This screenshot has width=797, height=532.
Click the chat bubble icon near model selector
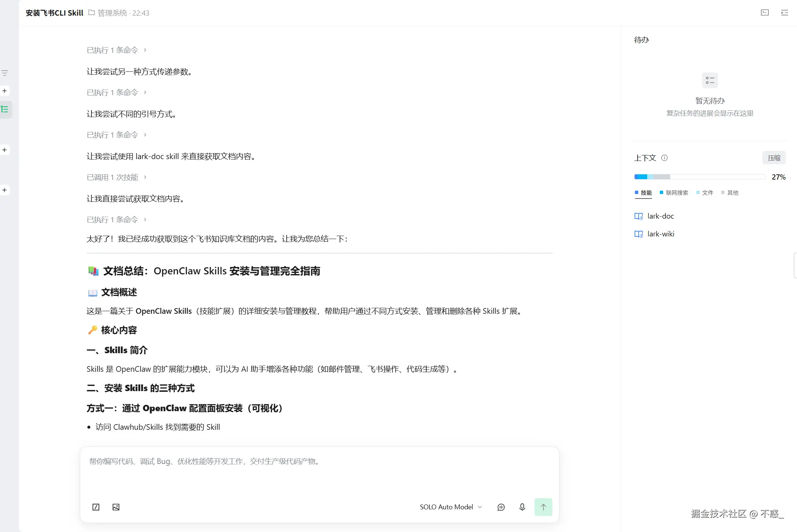[501, 507]
